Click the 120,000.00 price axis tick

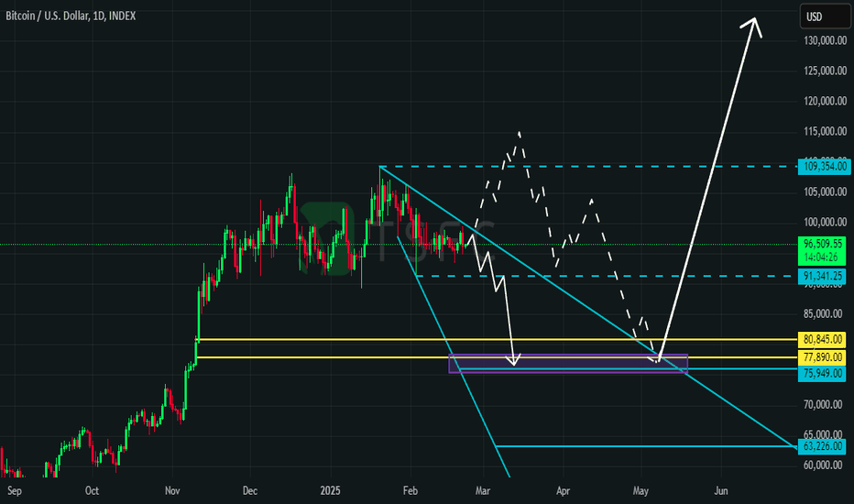[825, 101]
